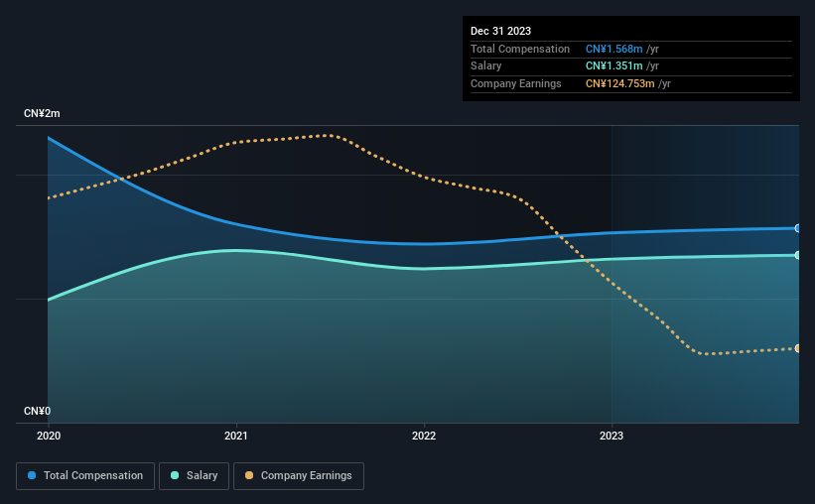
Task: Select the orange Company Earnings endpoint marker
Action: tap(798, 348)
